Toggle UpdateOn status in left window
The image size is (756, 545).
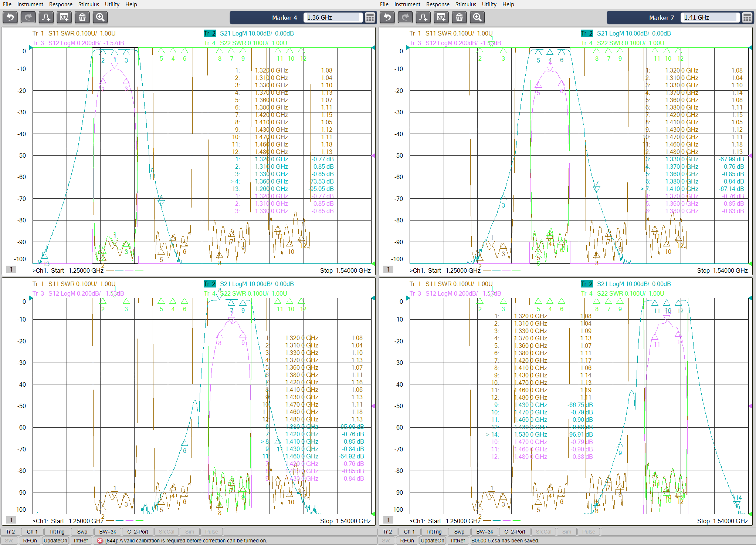coord(55,541)
